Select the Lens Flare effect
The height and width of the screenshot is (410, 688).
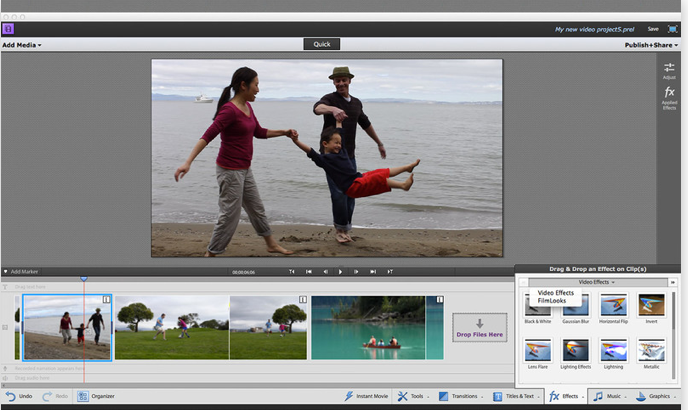(x=538, y=354)
